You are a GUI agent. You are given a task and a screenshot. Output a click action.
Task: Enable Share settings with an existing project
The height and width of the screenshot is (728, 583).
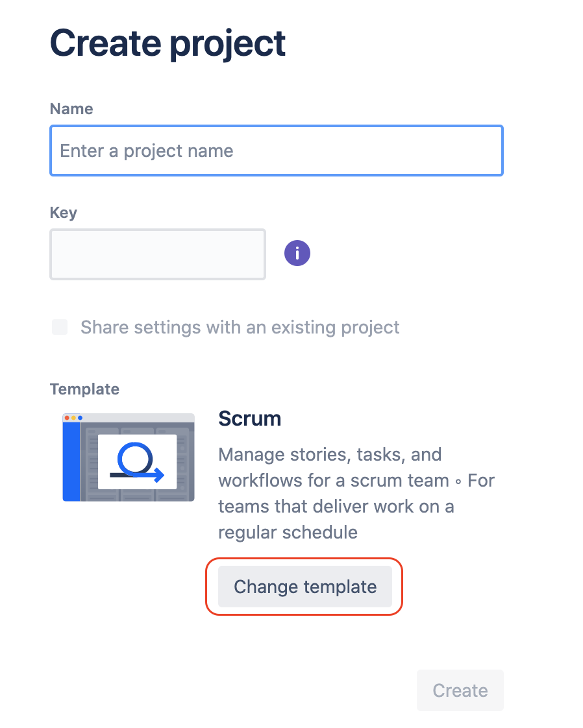pos(59,327)
